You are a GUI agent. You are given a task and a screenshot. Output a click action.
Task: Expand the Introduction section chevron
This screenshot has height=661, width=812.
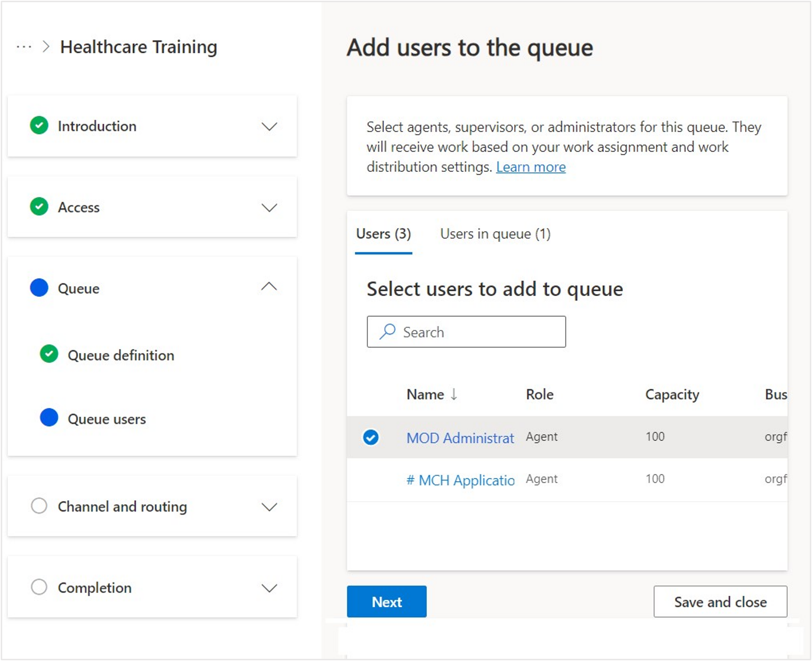(269, 126)
